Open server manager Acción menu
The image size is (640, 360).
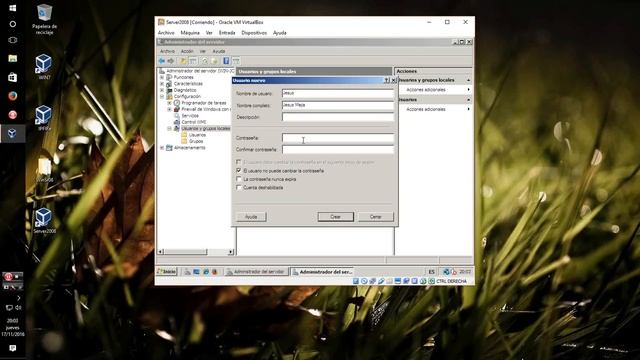coord(187,51)
